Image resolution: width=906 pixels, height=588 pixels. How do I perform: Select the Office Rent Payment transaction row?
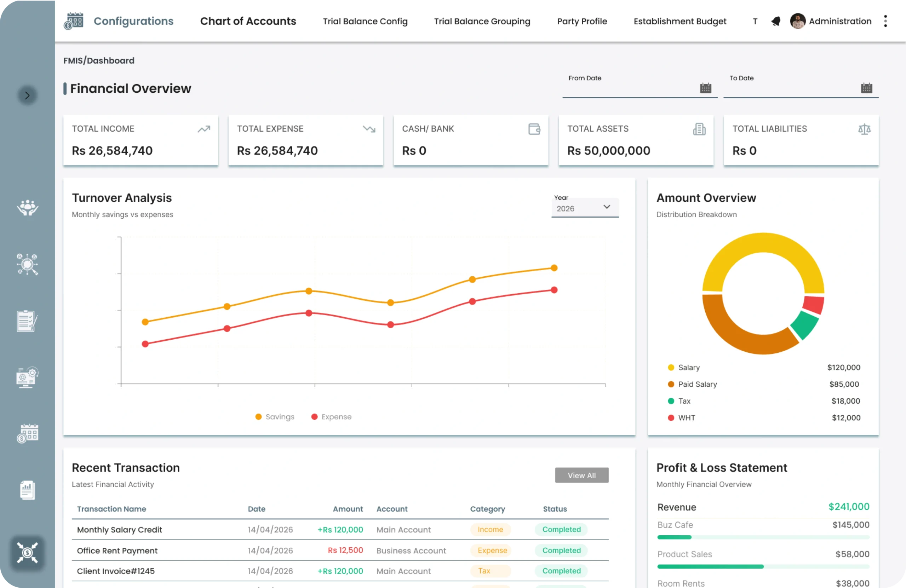(x=340, y=550)
